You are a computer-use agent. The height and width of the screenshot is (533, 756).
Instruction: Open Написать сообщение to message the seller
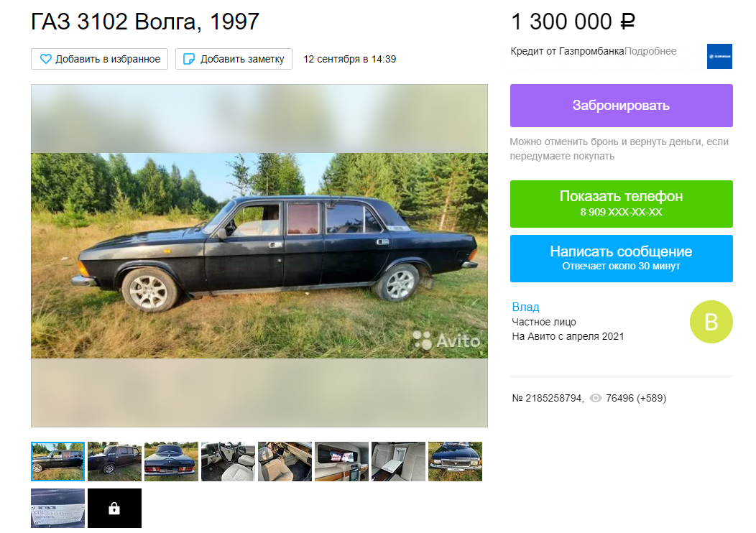pyautogui.click(x=622, y=259)
